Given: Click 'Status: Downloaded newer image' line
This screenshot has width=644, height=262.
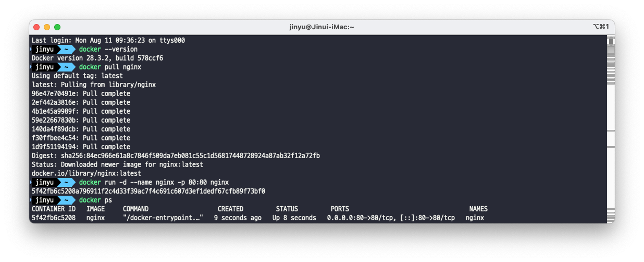Looking at the screenshot, I should point(117,164).
